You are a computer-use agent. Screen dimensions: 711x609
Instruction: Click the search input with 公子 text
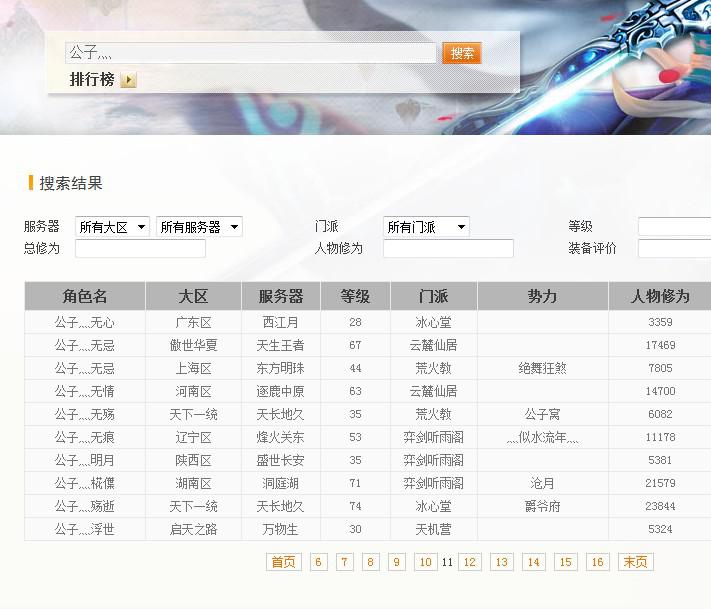250,53
